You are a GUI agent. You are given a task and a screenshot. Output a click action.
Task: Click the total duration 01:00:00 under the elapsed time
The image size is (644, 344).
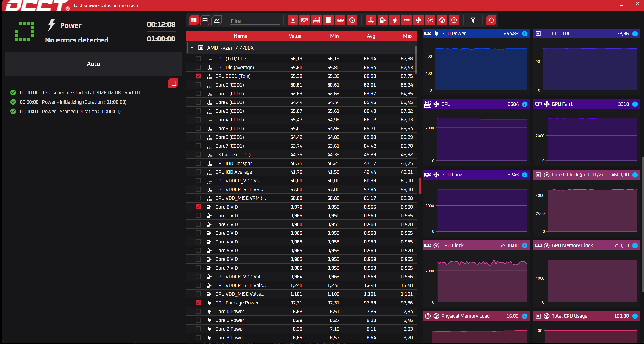[x=161, y=39]
